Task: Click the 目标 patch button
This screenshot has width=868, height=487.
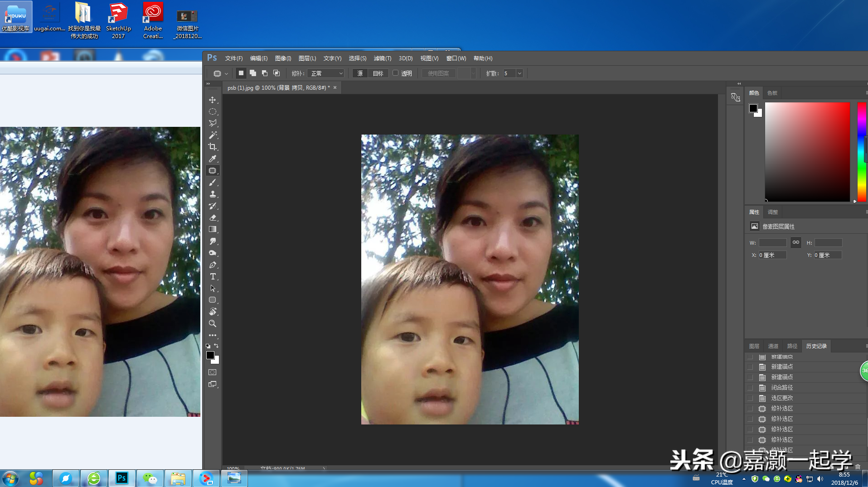Action: click(x=378, y=73)
